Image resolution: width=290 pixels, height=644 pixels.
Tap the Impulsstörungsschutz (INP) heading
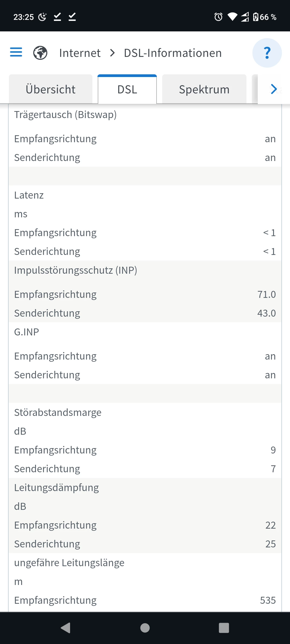pos(75,270)
